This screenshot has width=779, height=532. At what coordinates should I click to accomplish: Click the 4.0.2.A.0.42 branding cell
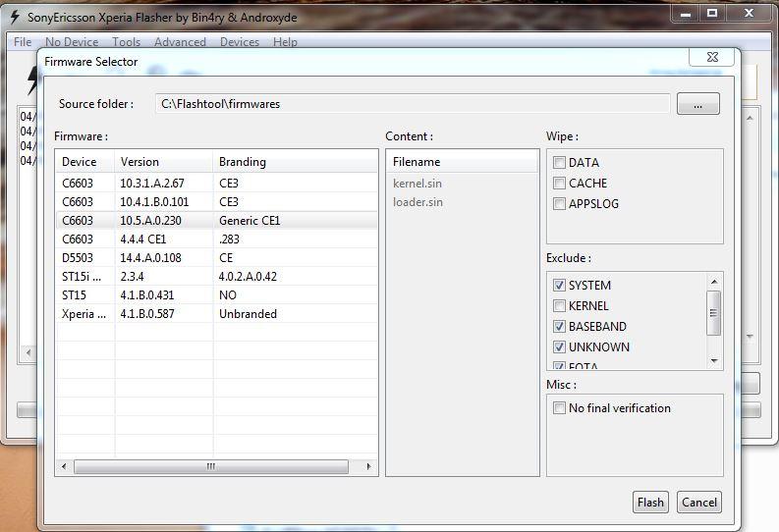click(248, 277)
